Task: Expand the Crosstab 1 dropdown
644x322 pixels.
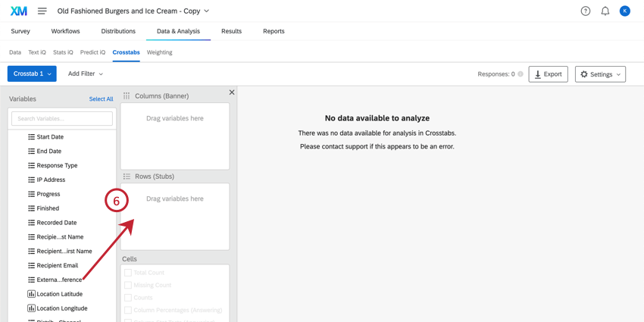Action: pos(32,73)
